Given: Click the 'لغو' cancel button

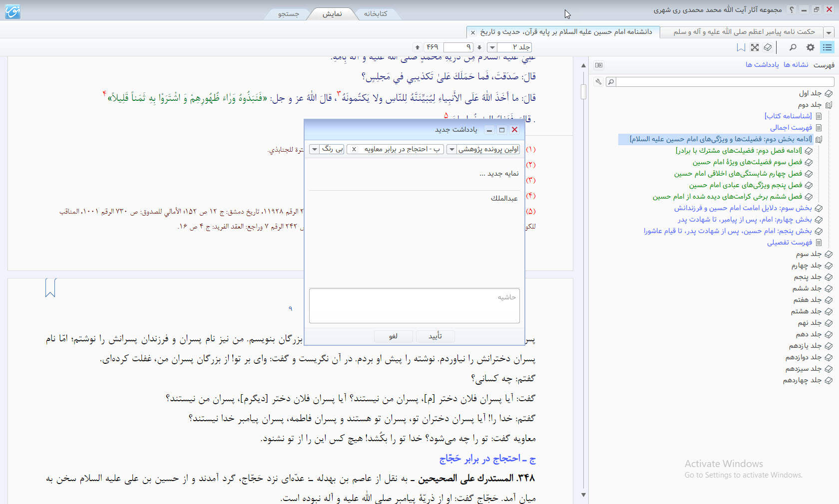Looking at the screenshot, I should (394, 336).
